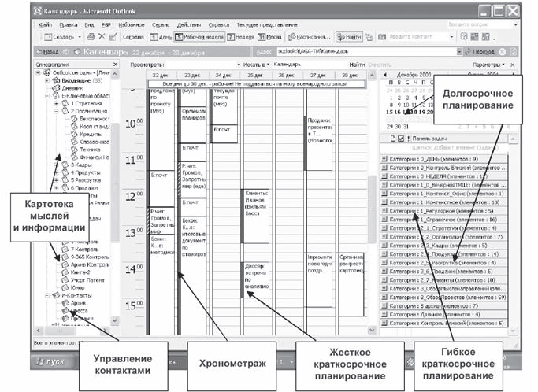The image size is (538, 392).
Task: Expand the 0_ДЕНЬ category group
Action: pos(384,158)
